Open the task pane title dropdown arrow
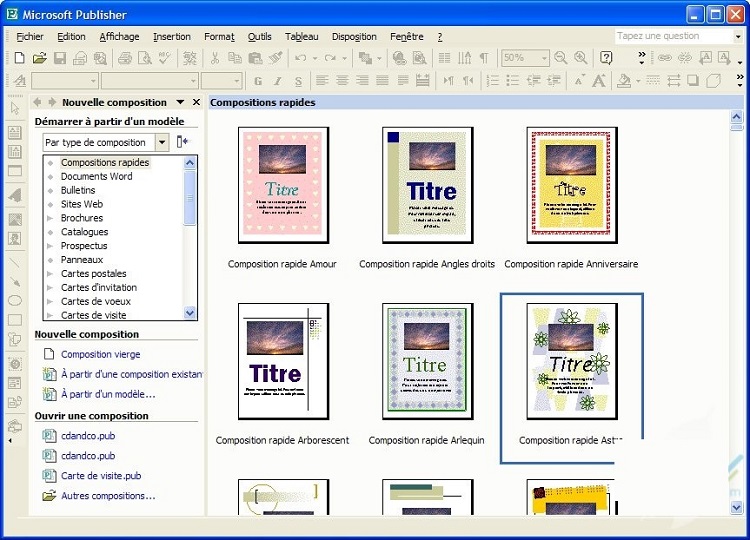Screen dimensions: 750x540 (x=180, y=102)
